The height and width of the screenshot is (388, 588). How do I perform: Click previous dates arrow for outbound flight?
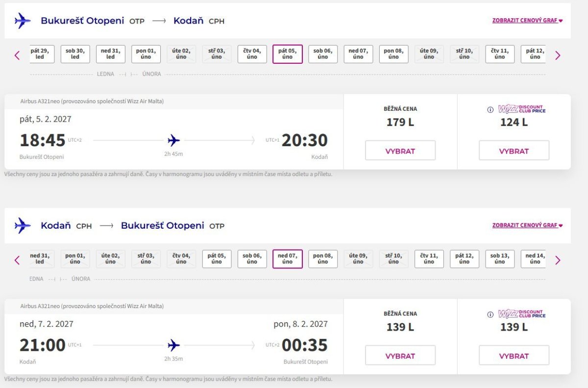pyautogui.click(x=17, y=55)
